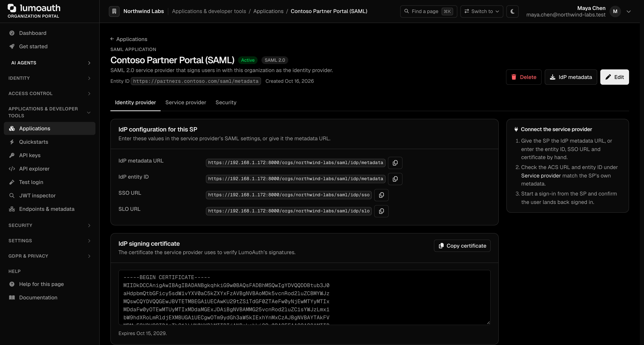Expand the Identity section

(49, 78)
